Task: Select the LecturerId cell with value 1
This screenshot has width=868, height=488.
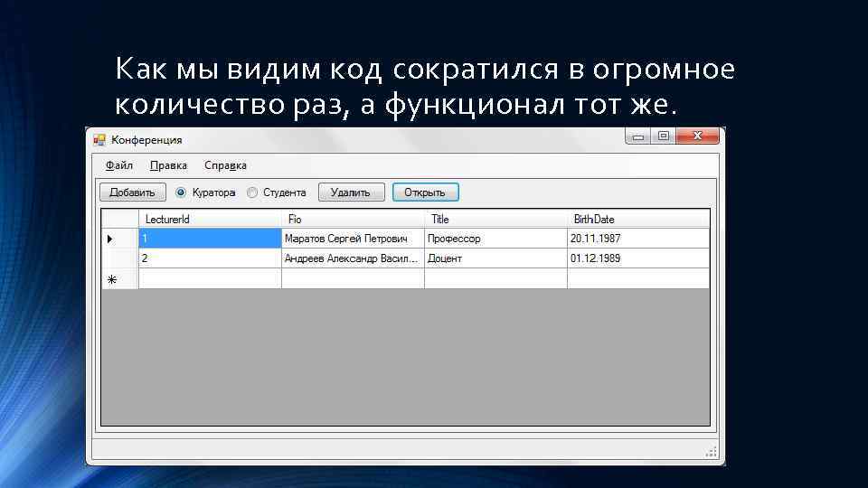Action: pyautogui.click(x=210, y=239)
